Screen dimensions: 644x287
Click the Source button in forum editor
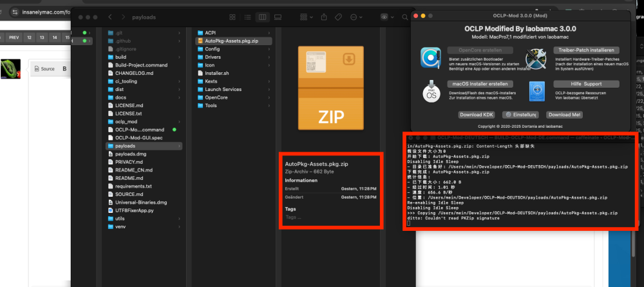point(44,69)
